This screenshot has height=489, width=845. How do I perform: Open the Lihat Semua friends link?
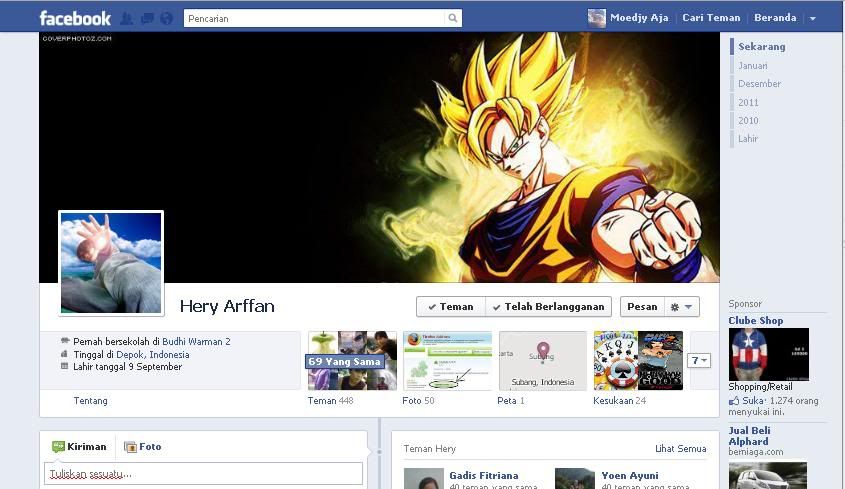coord(680,449)
